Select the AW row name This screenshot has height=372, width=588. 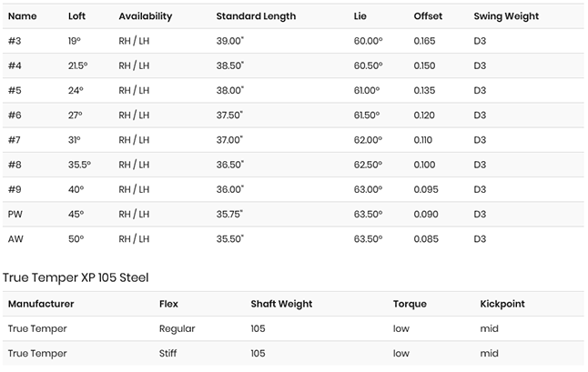tap(15, 238)
